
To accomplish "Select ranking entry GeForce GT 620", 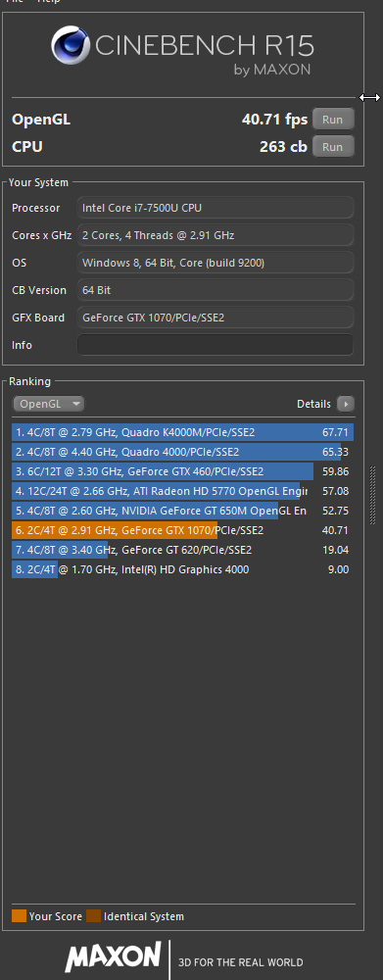I will pos(183,550).
